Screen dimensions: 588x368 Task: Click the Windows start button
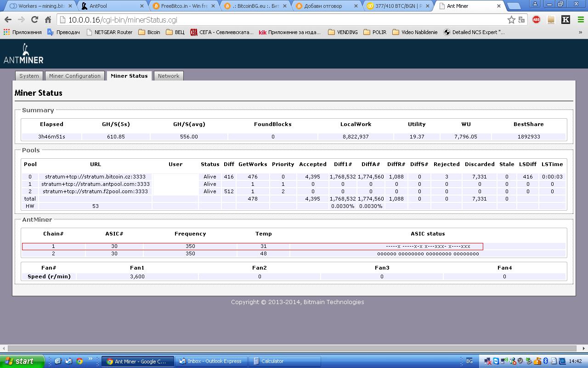coord(22,361)
